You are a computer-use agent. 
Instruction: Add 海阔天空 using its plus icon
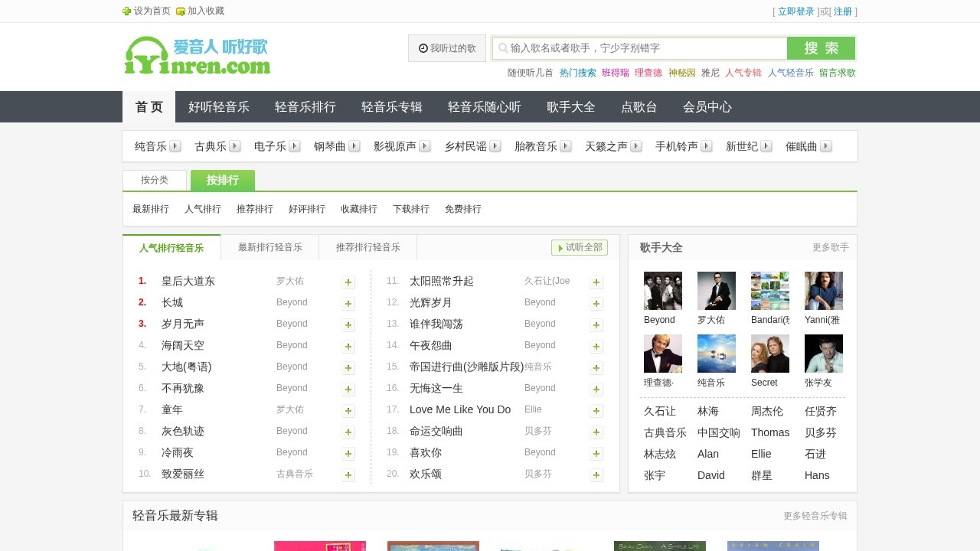point(348,347)
